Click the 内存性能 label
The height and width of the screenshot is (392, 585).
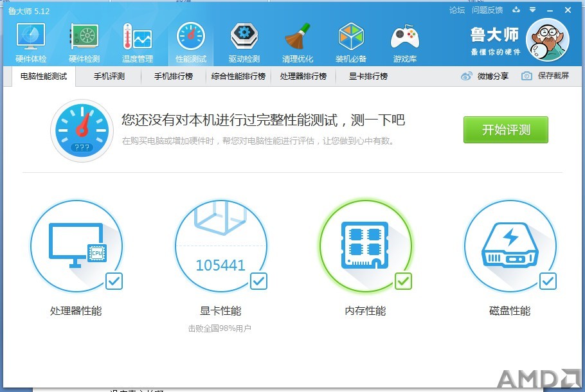pos(365,310)
